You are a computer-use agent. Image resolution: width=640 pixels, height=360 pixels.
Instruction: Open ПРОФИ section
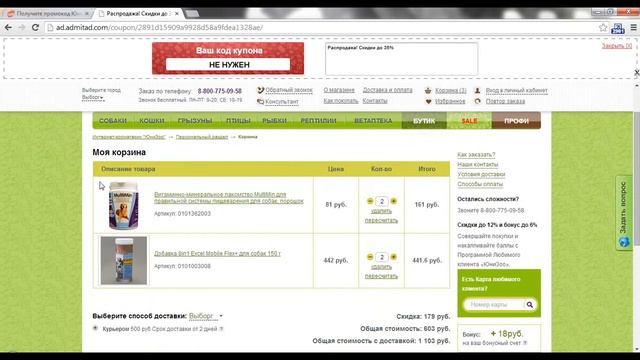516,121
